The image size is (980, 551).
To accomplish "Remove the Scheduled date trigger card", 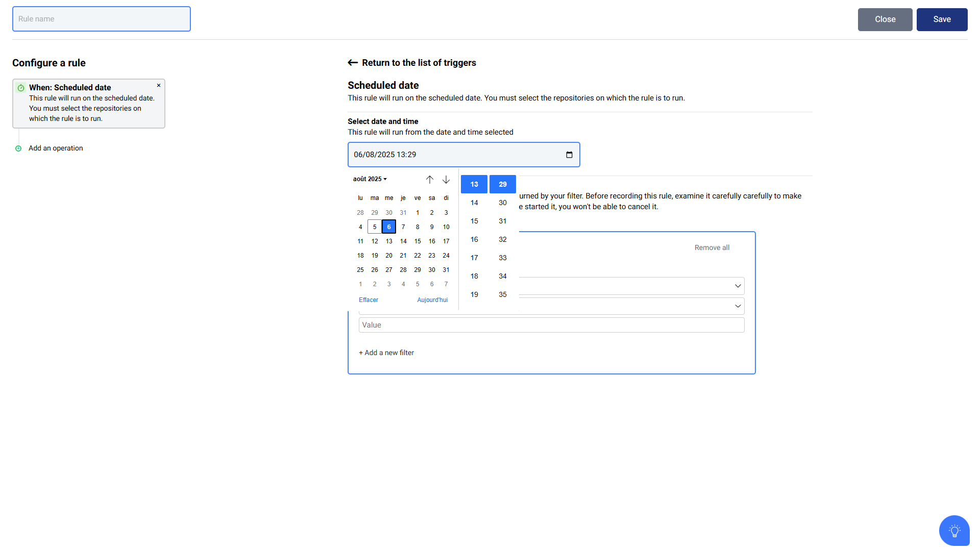I will coord(159,85).
